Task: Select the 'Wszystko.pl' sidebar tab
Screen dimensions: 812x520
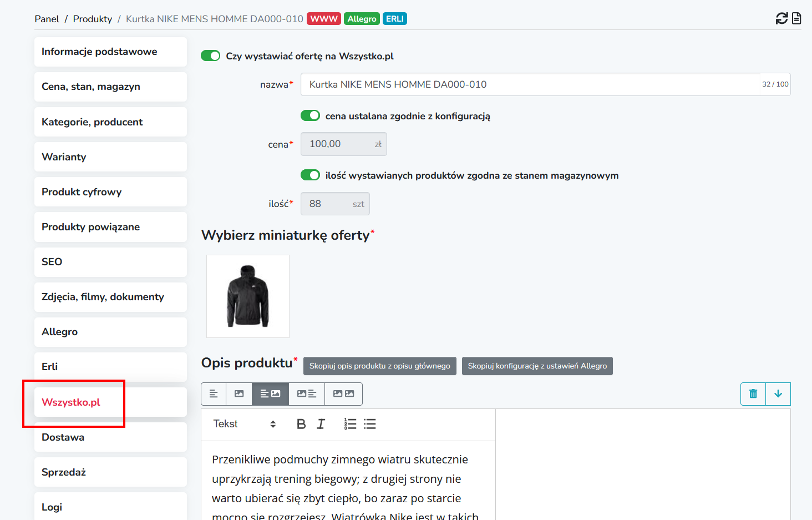Action: coord(110,402)
